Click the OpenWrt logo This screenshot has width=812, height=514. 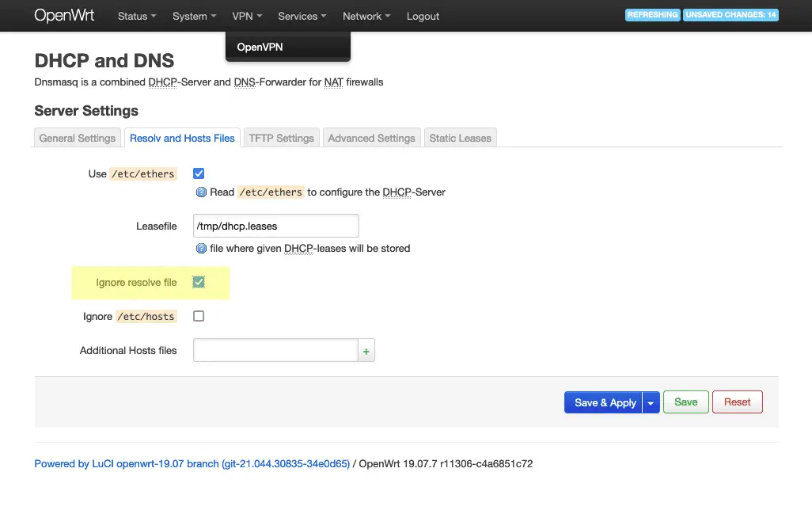click(64, 16)
